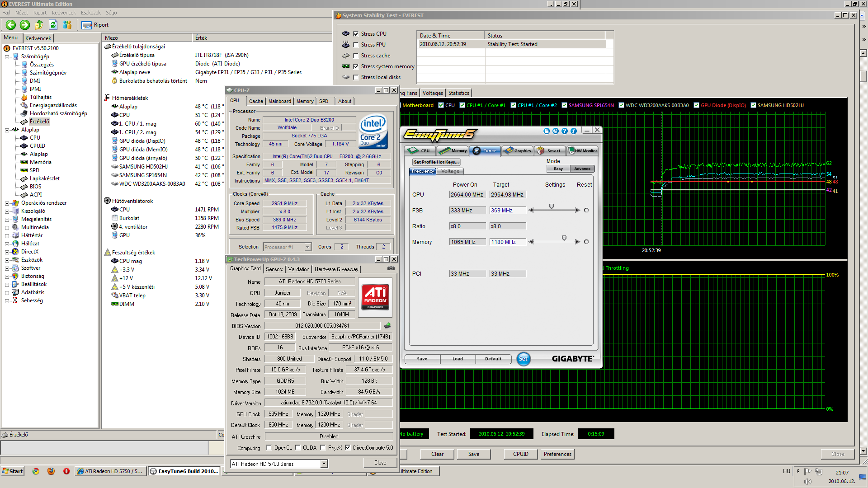Click the volume speaker tray icon
This screenshot has width=868, height=488.
(808, 482)
